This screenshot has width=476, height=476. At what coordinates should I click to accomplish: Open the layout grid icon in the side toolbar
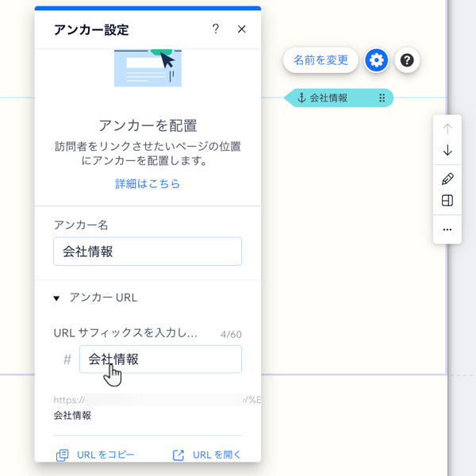tap(447, 201)
